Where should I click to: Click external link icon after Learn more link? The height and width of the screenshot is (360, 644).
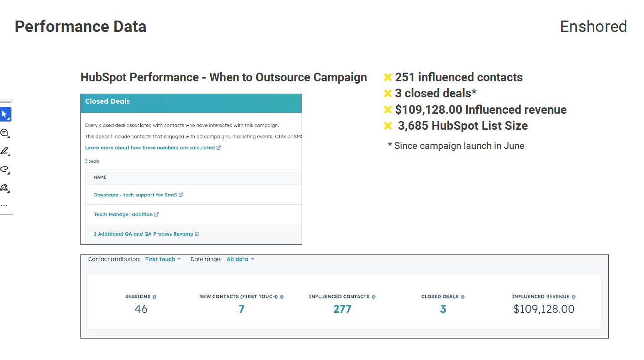click(219, 148)
